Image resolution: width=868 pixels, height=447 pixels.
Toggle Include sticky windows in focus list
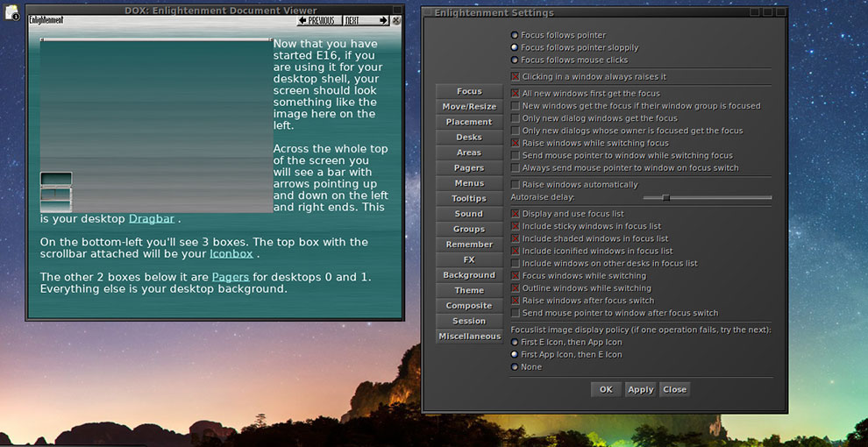point(586,226)
